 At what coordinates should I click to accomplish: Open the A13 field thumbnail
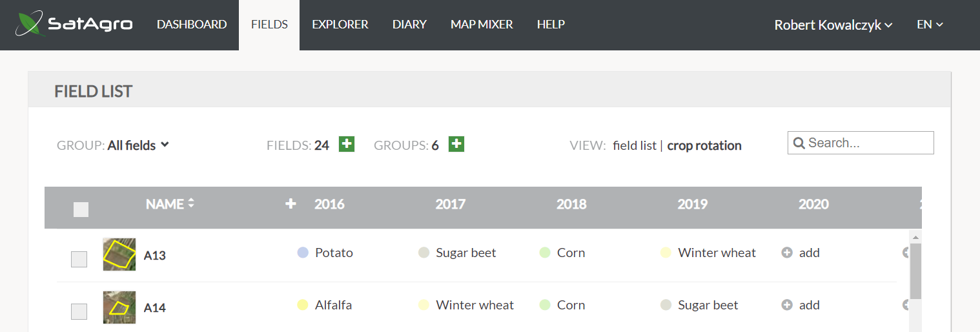[119, 254]
